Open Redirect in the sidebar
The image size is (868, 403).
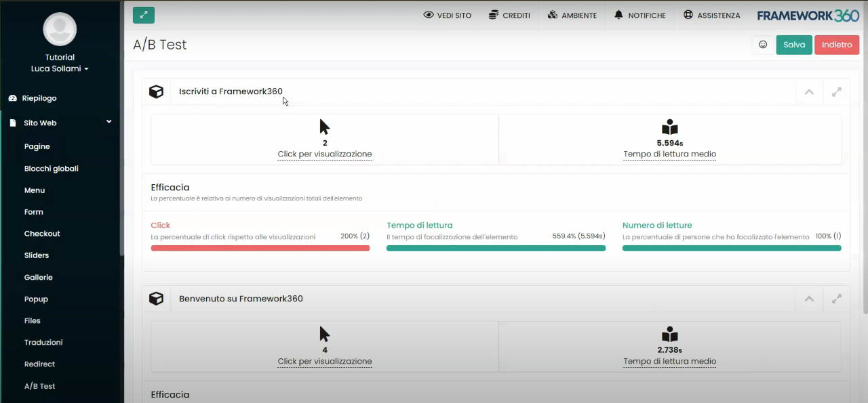(40, 364)
